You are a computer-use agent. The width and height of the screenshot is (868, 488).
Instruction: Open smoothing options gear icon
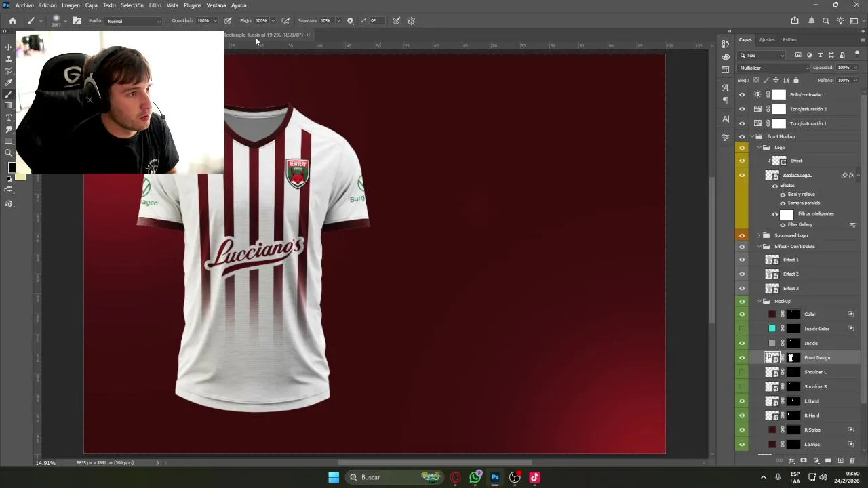click(350, 21)
